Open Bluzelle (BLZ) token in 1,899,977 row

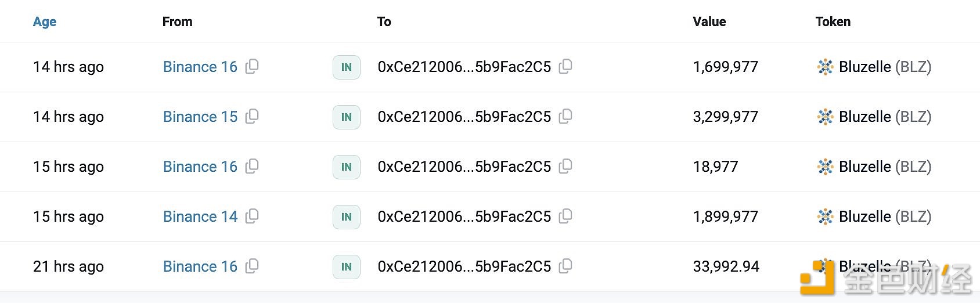tap(885, 217)
